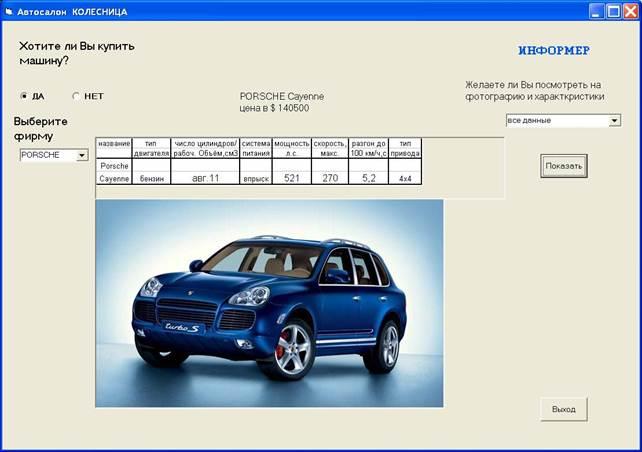This screenshot has width=642, height=452.
Task: Maximize the Автосалон КОЛЕСНИЦА window
Action: 611,11
